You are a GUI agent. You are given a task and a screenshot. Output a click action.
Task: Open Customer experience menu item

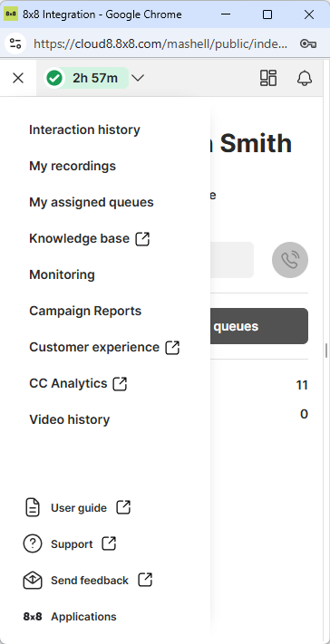94,347
